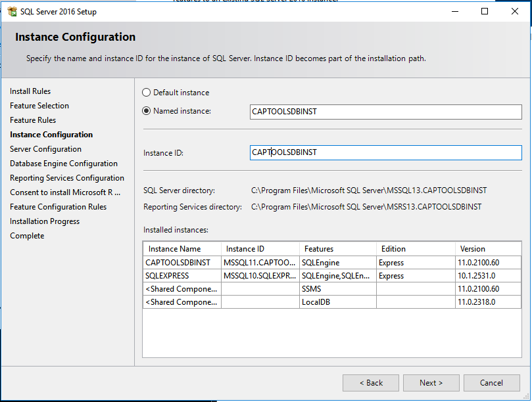This screenshot has height=402, width=532.
Task: Click the SQL Server Setup window icon
Action: pyautogui.click(x=12, y=11)
